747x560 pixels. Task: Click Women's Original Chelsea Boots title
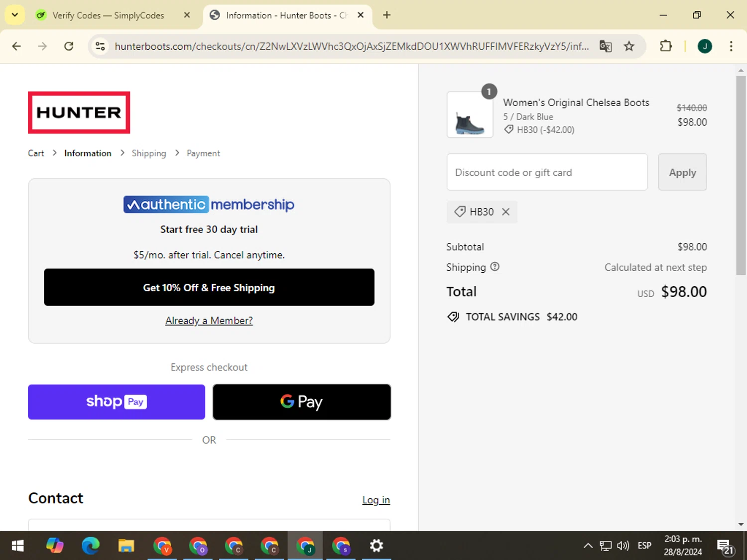(x=576, y=103)
